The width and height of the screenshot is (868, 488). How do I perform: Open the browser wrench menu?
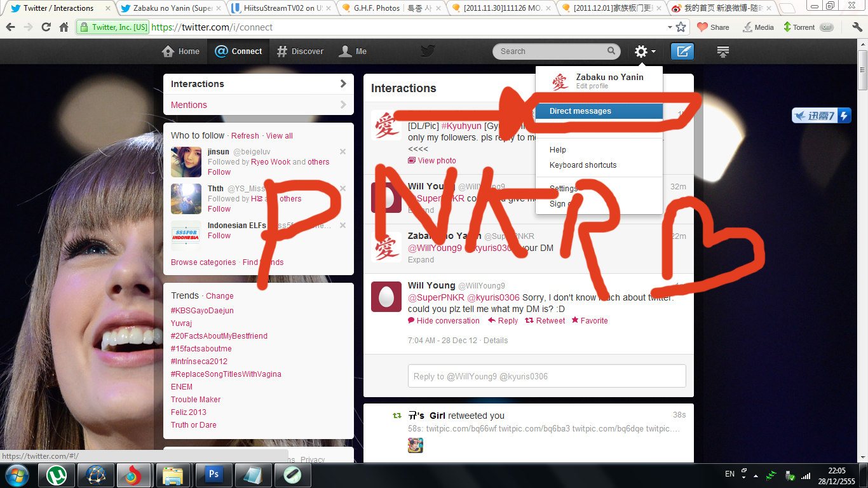pos(857,27)
